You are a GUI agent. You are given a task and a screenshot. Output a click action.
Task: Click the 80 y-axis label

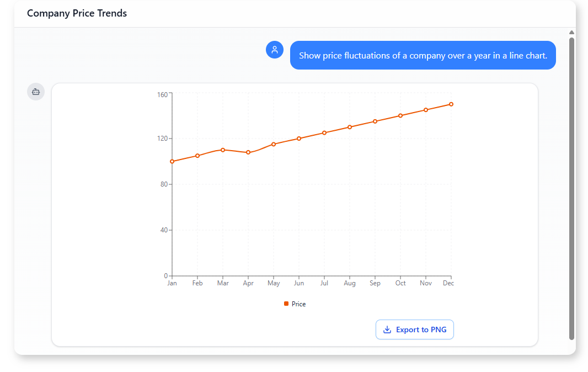click(x=164, y=184)
